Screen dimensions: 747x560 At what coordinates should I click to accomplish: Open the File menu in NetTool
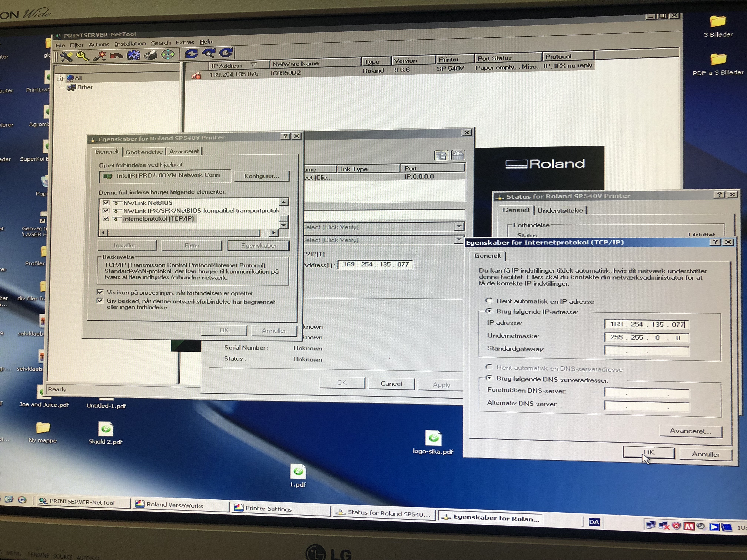tap(60, 45)
